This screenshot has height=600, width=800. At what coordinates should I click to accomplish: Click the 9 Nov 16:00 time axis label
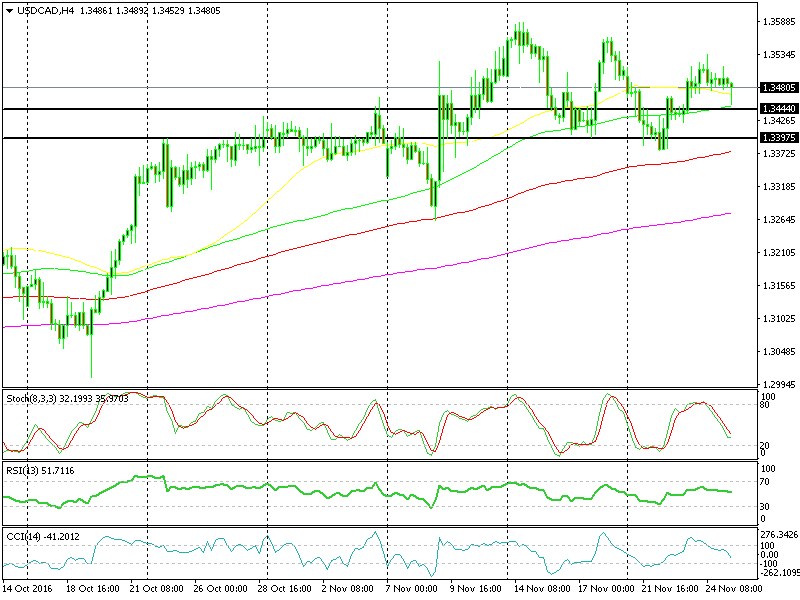[477, 588]
